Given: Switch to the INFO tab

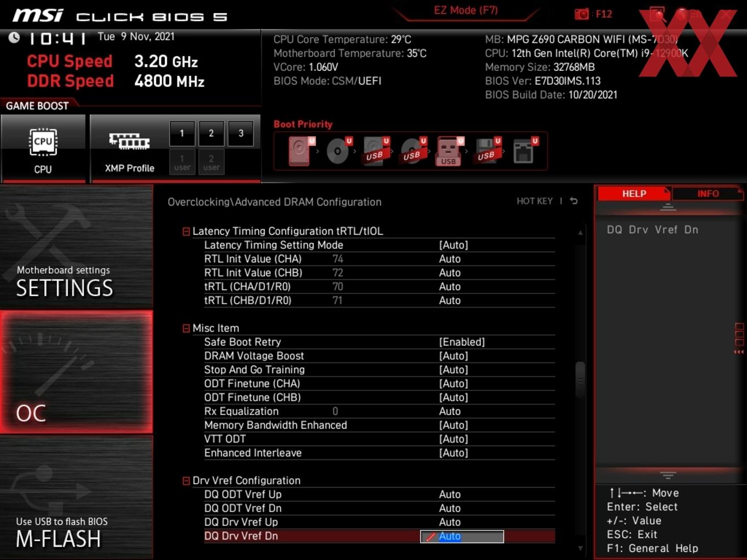Looking at the screenshot, I should coord(708,193).
